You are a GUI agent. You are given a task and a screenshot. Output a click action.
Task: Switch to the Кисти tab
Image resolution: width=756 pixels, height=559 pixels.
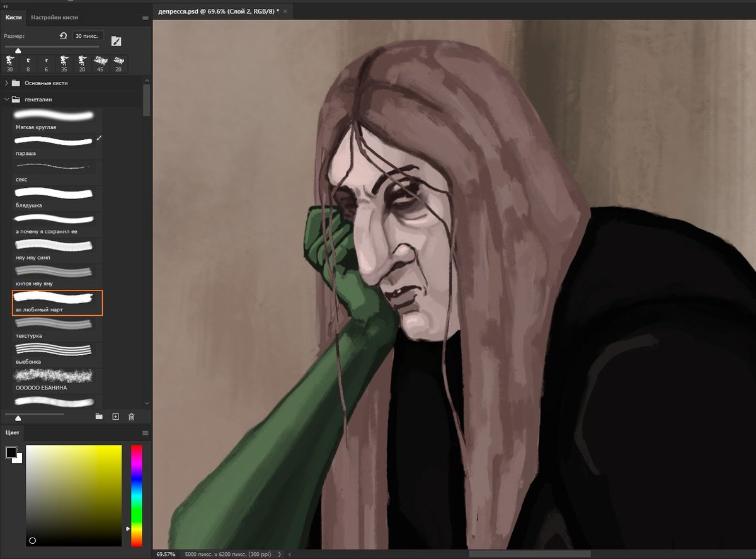13,18
